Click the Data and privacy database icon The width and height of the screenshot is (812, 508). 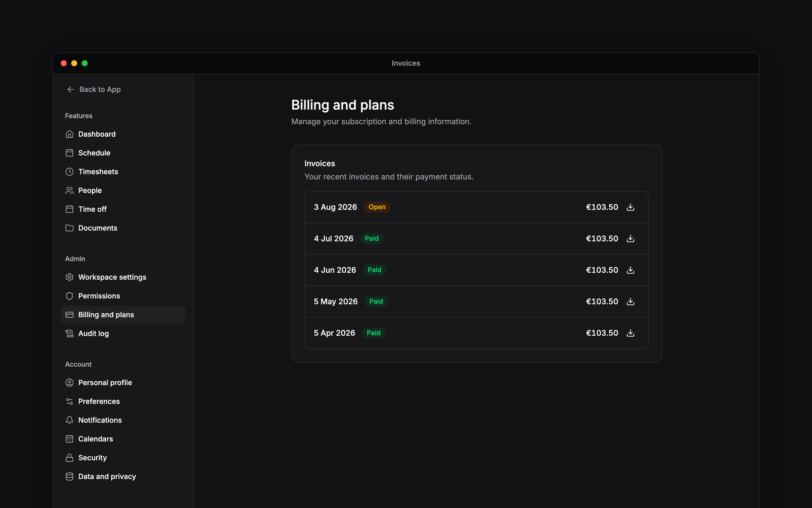tap(70, 477)
